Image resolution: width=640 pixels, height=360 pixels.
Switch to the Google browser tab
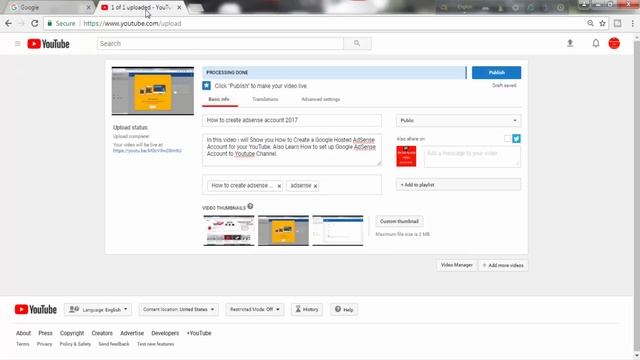point(49,7)
